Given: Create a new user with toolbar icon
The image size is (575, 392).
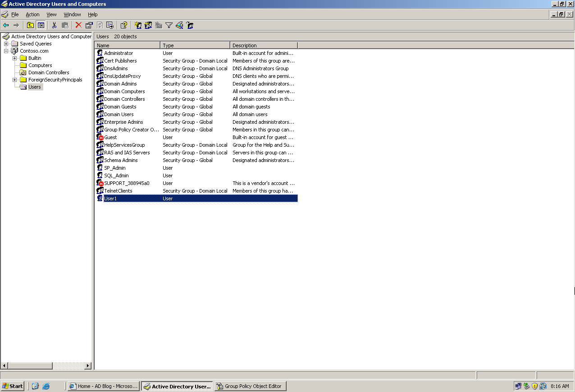Looking at the screenshot, I should (x=138, y=25).
